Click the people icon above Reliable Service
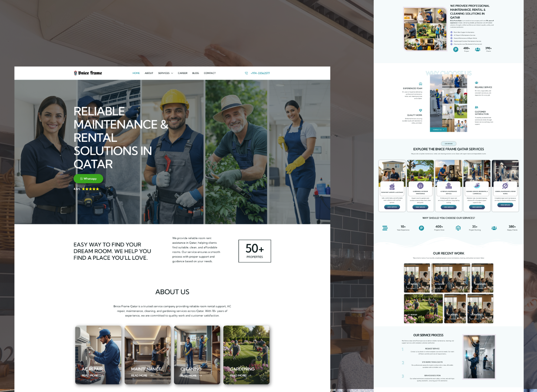Viewport: 537px width, 392px height. (x=476, y=83)
